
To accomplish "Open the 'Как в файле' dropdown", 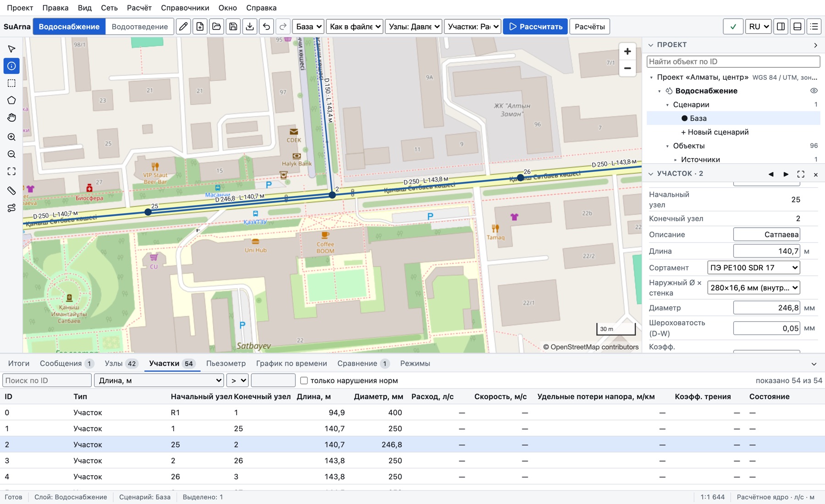I will (355, 27).
